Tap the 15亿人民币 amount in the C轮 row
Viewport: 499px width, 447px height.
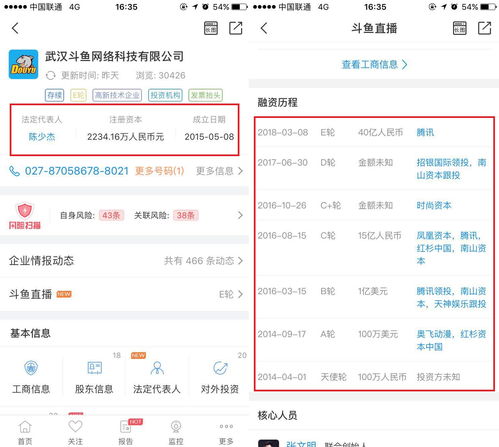[x=380, y=236]
